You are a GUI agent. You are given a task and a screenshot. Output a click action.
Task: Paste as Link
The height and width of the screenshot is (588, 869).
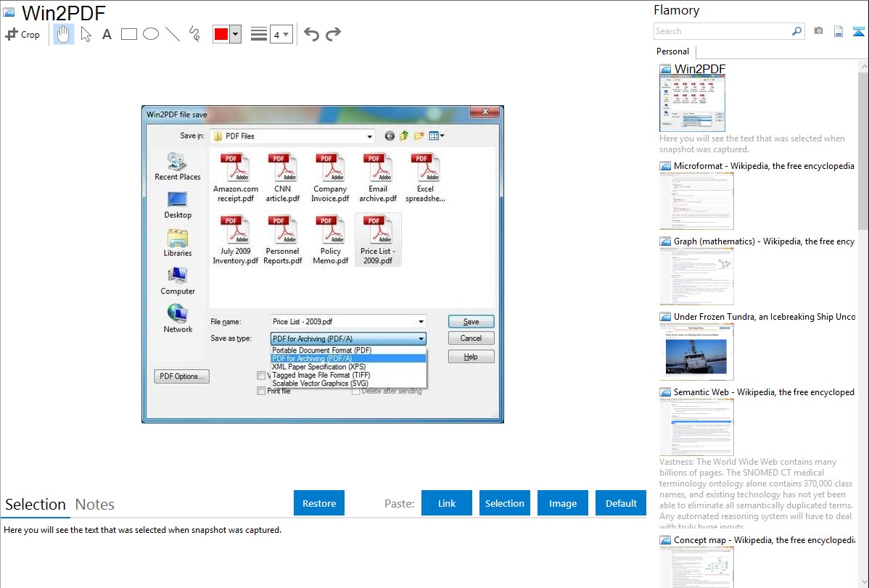click(x=447, y=503)
